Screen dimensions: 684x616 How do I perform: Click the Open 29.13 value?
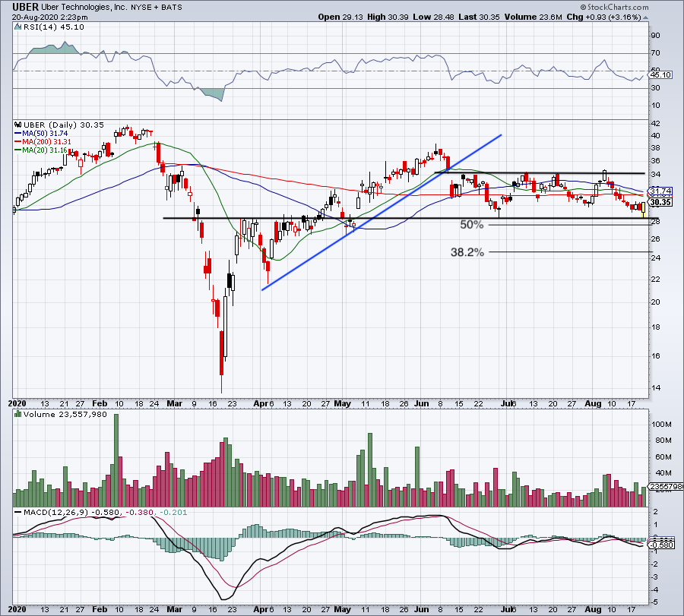click(340, 17)
